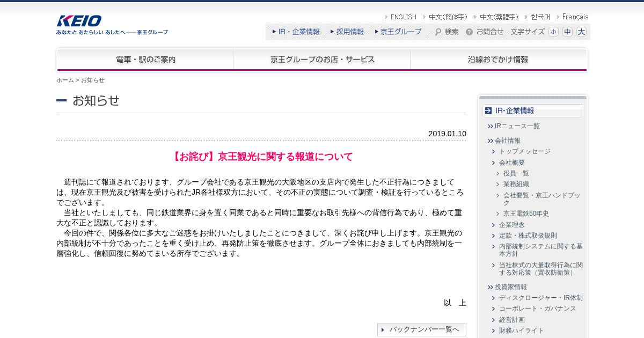Viewport: 644px width, 338px height.
Task: Open 採用情報 in the top bar
Action: click(x=350, y=32)
